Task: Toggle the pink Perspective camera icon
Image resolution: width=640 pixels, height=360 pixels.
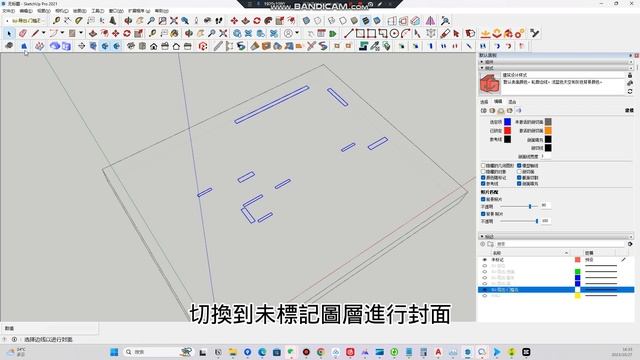Action: [430, 20]
